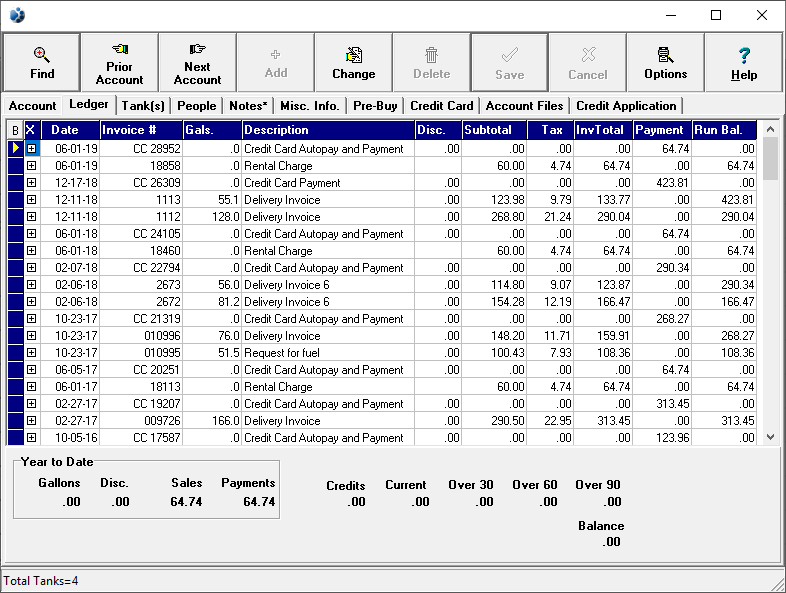The image size is (786, 593).
Task: Open the Options toolbar button
Action: (x=666, y=62)
